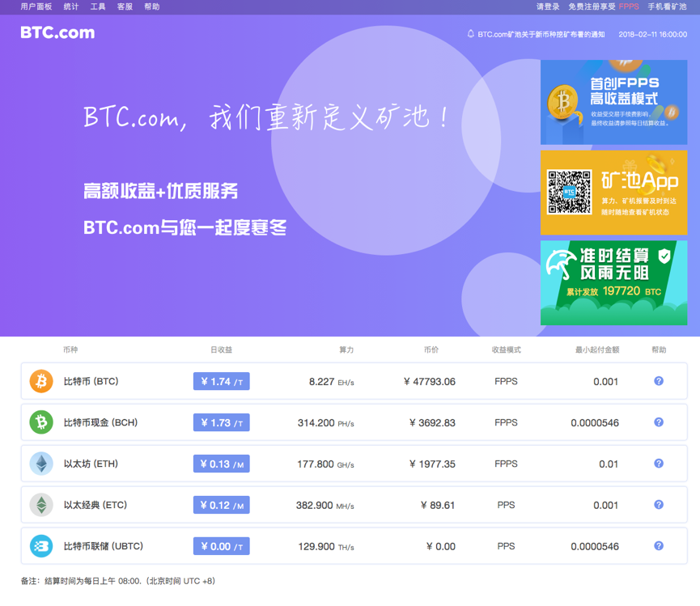Image resolution: width=700 pixels, height=606 pixels.
Task: Select the 以太坊 (ETH) coin name
Action: 91,464
